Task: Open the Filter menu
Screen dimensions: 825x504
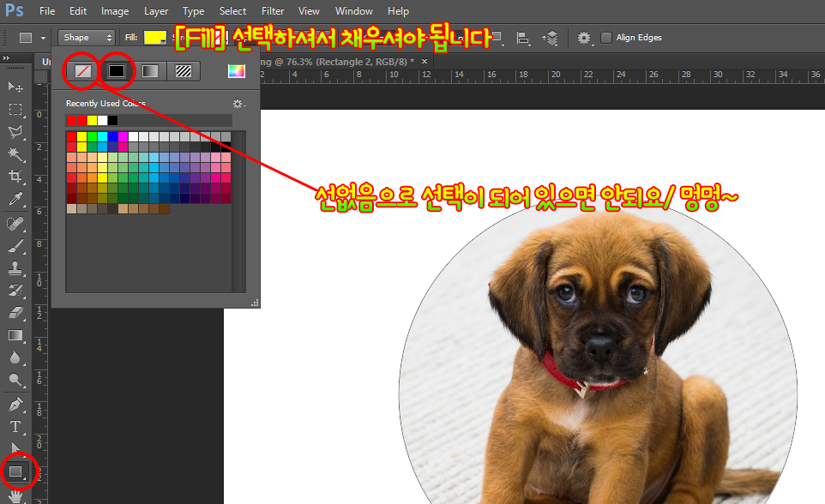Action: click(x=273, y=11)
